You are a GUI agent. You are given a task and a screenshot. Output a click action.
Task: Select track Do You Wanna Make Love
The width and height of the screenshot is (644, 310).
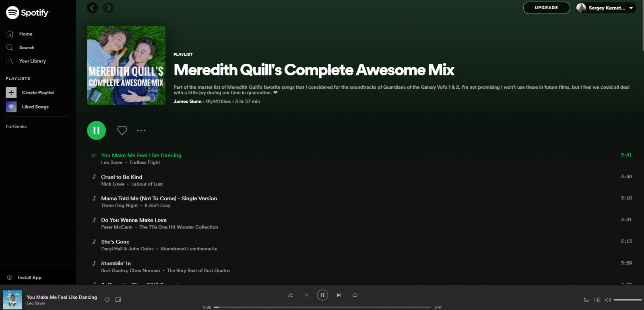[134, 220]
